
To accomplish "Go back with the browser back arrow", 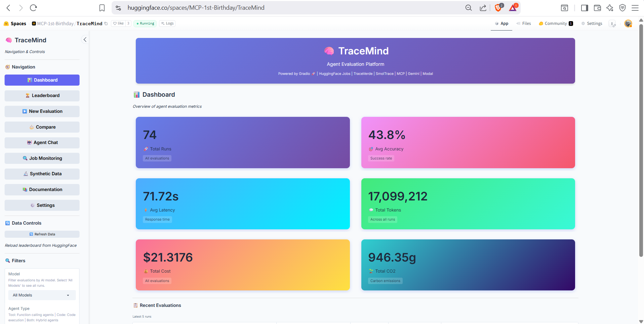I will pos(8,8).
